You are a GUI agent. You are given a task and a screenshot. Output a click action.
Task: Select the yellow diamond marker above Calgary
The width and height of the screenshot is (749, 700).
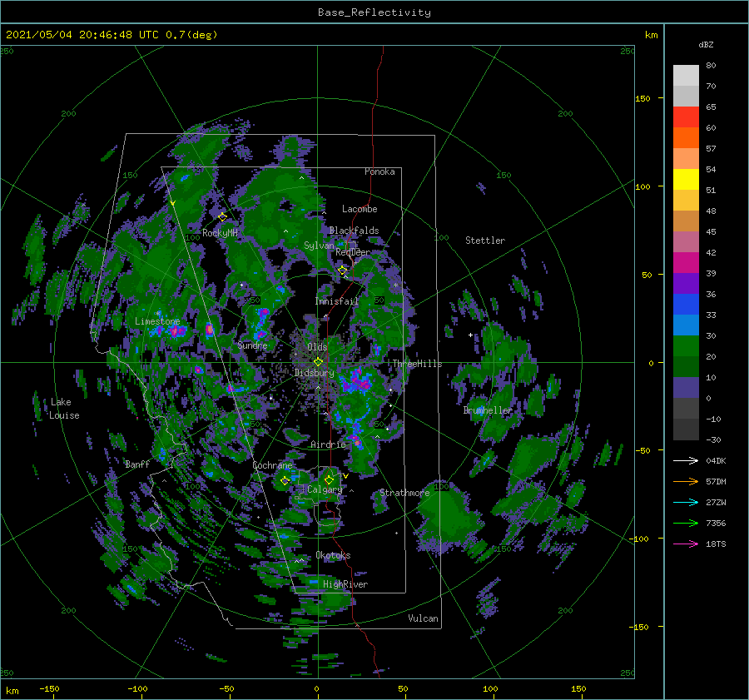tap(329, 479)
